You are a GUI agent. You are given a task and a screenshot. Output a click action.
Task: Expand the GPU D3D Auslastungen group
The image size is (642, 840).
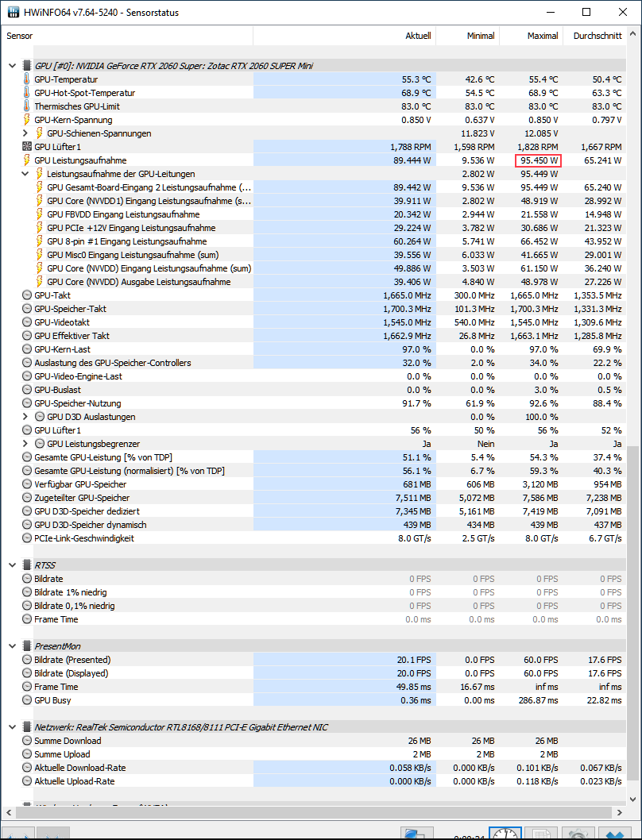click(x=25, y=417)
